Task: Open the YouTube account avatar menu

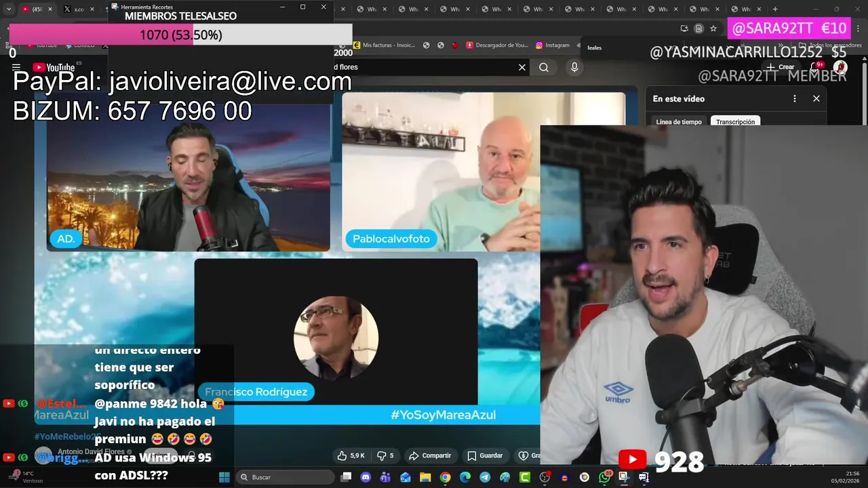Action: pos(840,67)
